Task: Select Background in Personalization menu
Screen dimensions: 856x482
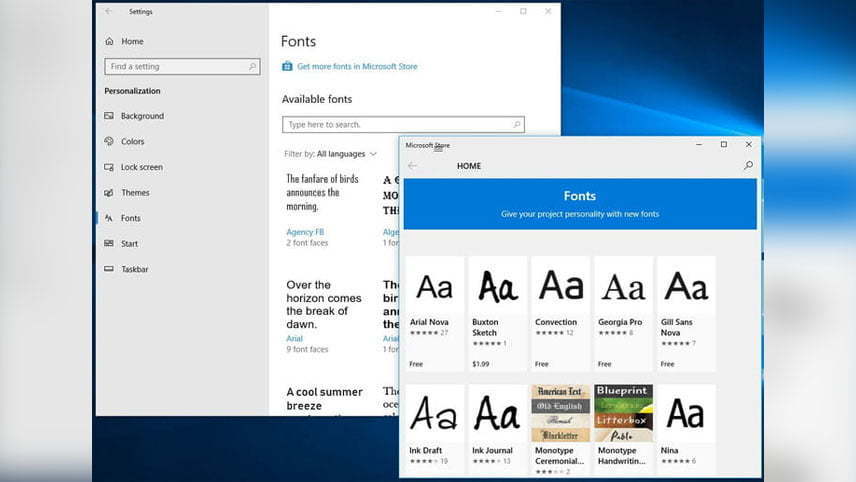Action: [x=142, y=116]
